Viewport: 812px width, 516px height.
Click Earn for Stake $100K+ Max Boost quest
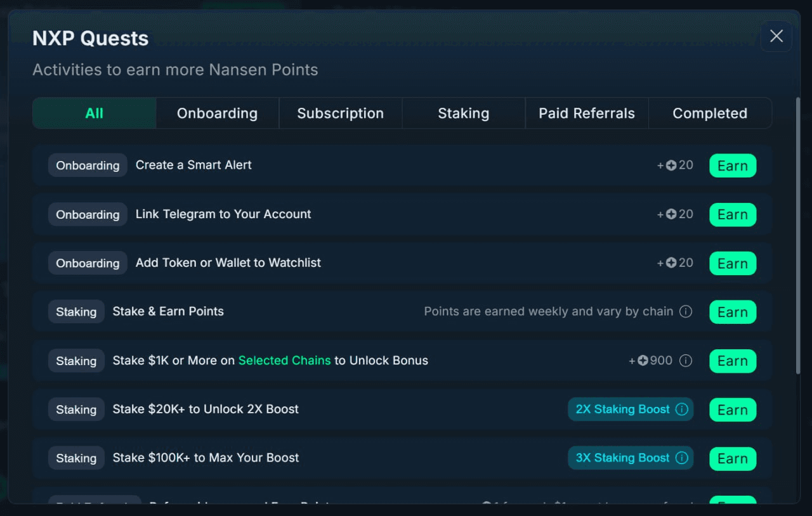coord(733,458)
